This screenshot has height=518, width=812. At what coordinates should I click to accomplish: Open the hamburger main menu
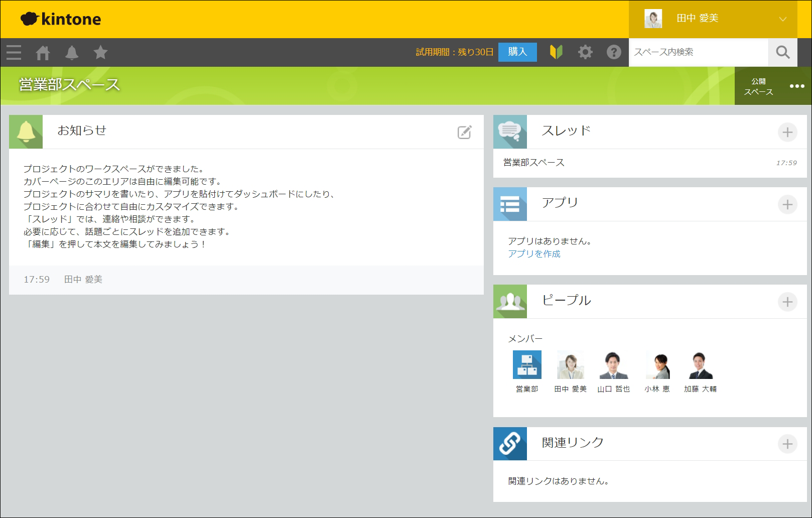[14, 52]
